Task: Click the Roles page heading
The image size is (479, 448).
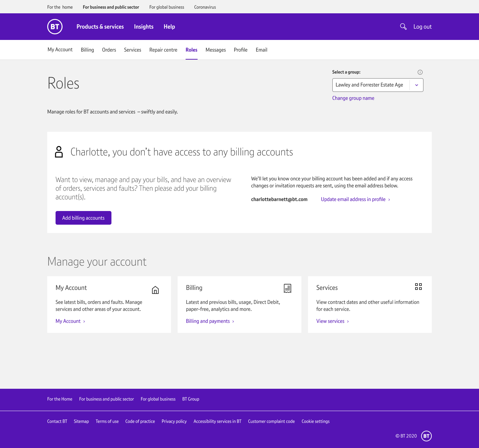Action: pos(64,83)
